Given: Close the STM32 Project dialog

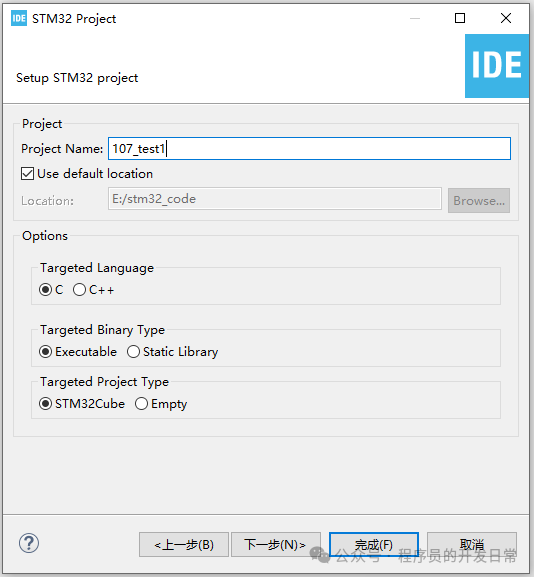Looking at the screenshot, I should [506, 18].
